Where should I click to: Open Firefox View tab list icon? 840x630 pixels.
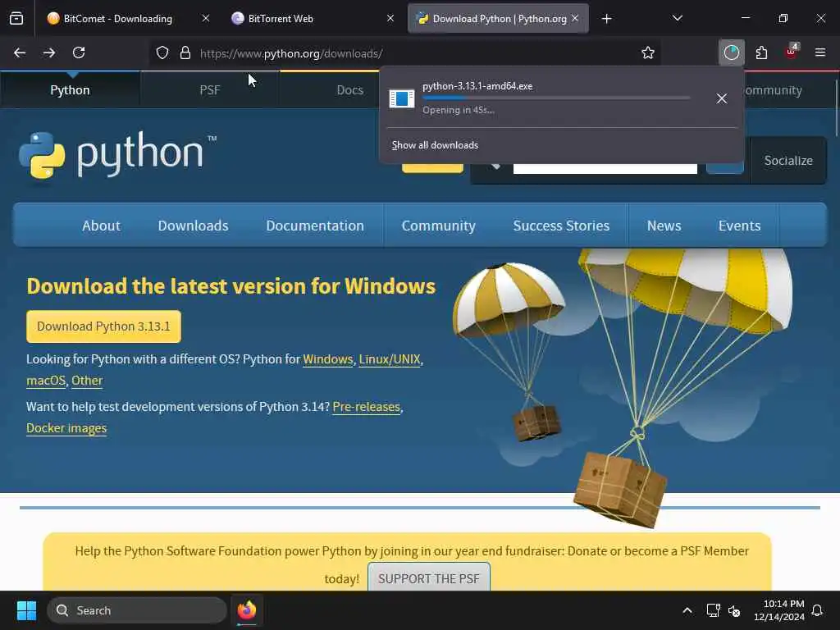click(16, 19)
